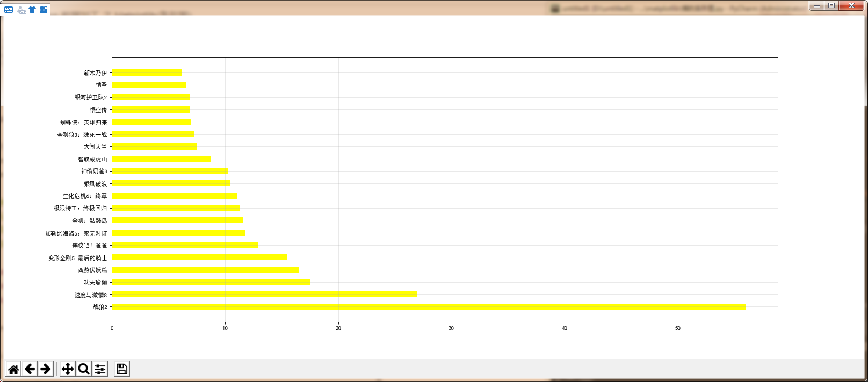Click the x-axis tick label 40

coord(565,328)
